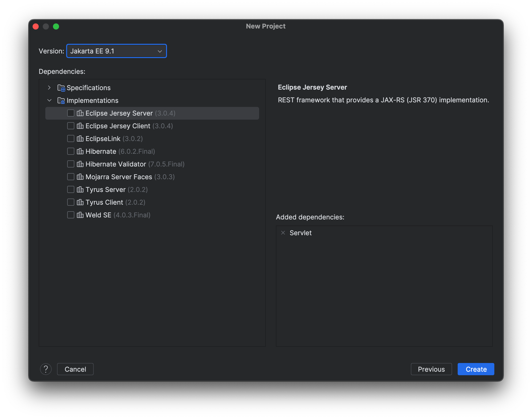Screen dimensions: 532x419
Task: Open help via the question mark icon
Action: coord(46,369)
